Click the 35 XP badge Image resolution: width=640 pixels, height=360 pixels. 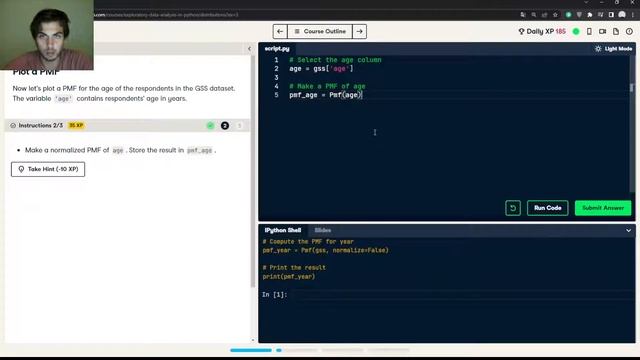click(76, 126)
